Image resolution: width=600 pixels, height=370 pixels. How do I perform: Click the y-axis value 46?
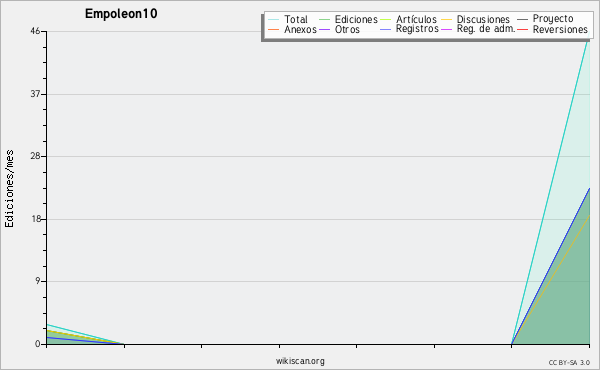(x=35, y=31)
